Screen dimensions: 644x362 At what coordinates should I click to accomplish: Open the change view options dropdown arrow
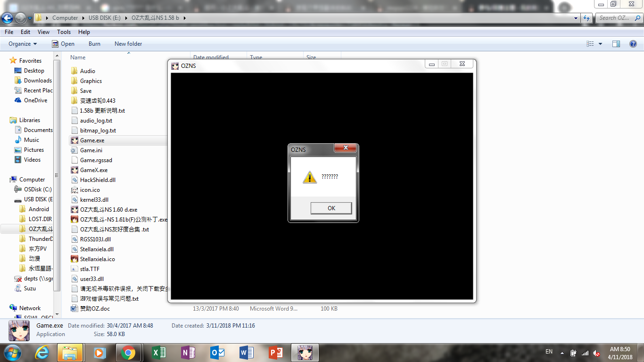coord(600,44)
